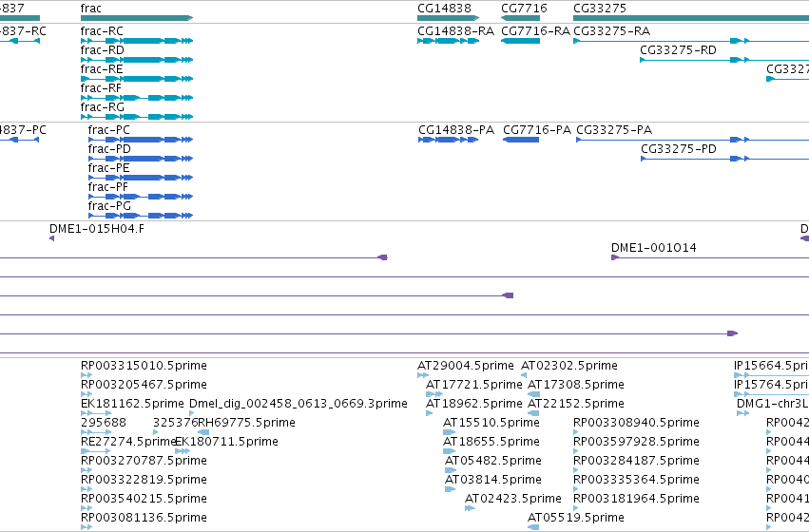Click the DME1-001O14 label
The image size is (809, 532).
coord(654,248)
